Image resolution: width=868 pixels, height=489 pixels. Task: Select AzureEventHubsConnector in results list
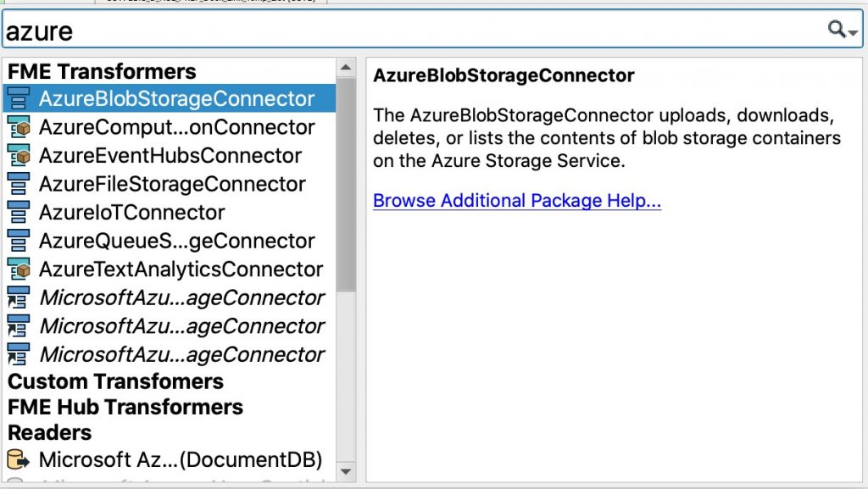[170, 155]
